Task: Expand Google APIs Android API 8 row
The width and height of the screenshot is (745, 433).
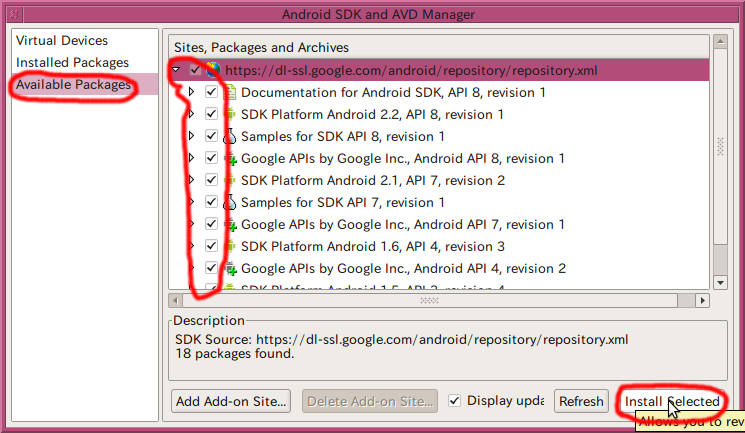Action: pos(191,158)
